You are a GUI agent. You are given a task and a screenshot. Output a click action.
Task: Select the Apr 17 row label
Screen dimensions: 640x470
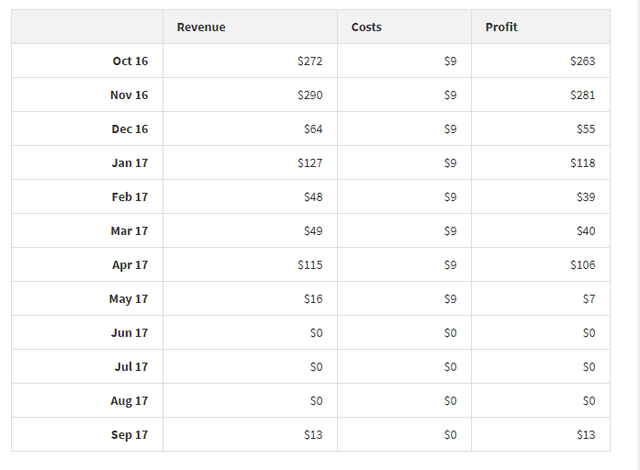pyautogui.click(x=130, y=265)
